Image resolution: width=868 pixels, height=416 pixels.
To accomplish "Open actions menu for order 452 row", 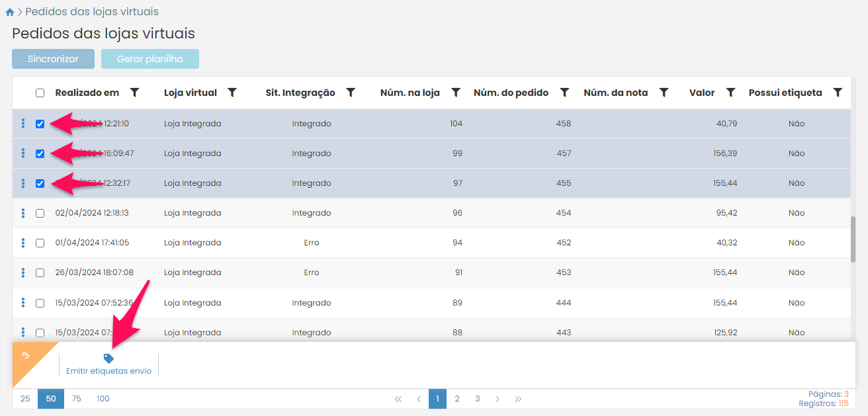I will pyautogui.click(x=23, y=243).
